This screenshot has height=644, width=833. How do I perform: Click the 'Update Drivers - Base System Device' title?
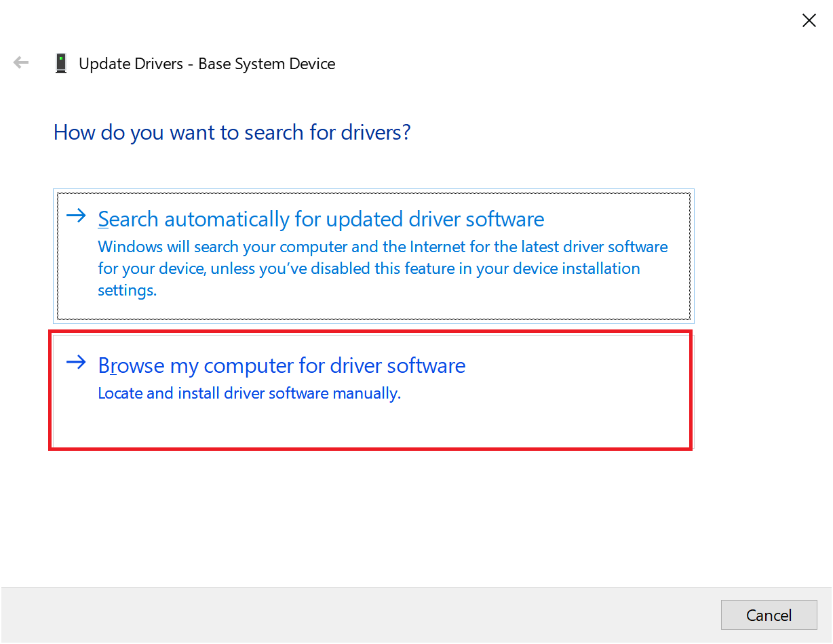coord(207,64)
